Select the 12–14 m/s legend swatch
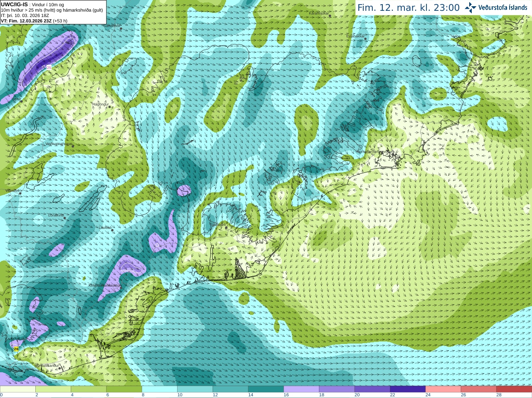 (x=231, y=389)
